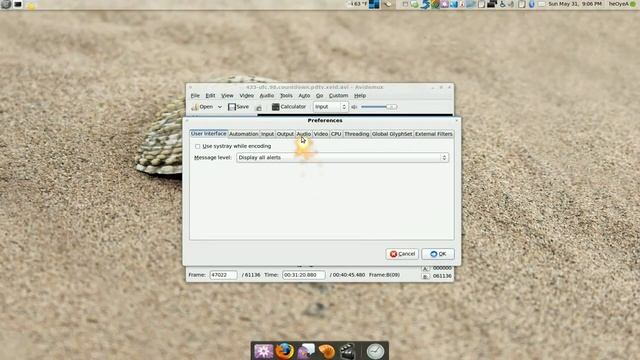Switch to the Input tab
640x360 pixels.
tap(267, 134)
